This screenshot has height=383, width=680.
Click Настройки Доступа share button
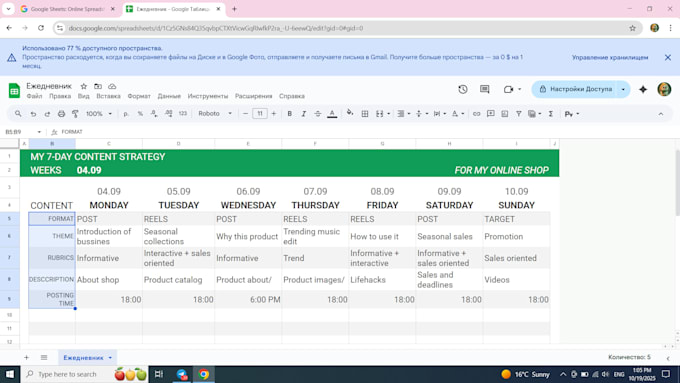pyautogui.click(x=575, y=89)
